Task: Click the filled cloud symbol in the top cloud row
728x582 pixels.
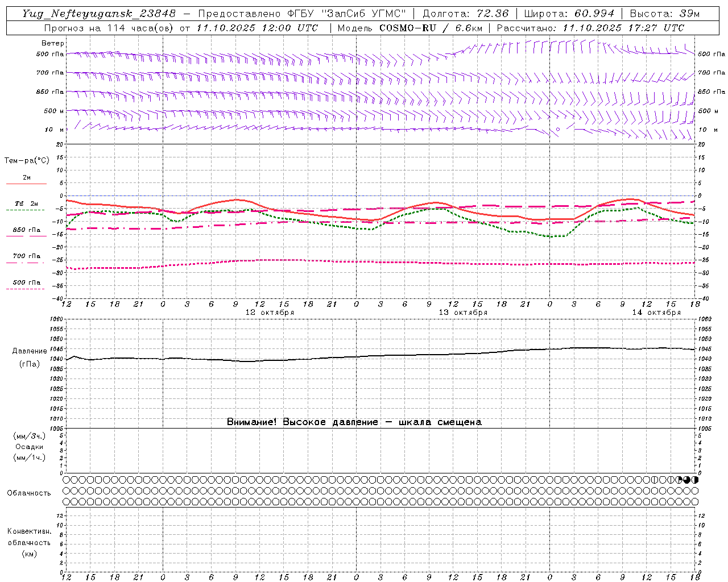Action: tap(687, 480)
